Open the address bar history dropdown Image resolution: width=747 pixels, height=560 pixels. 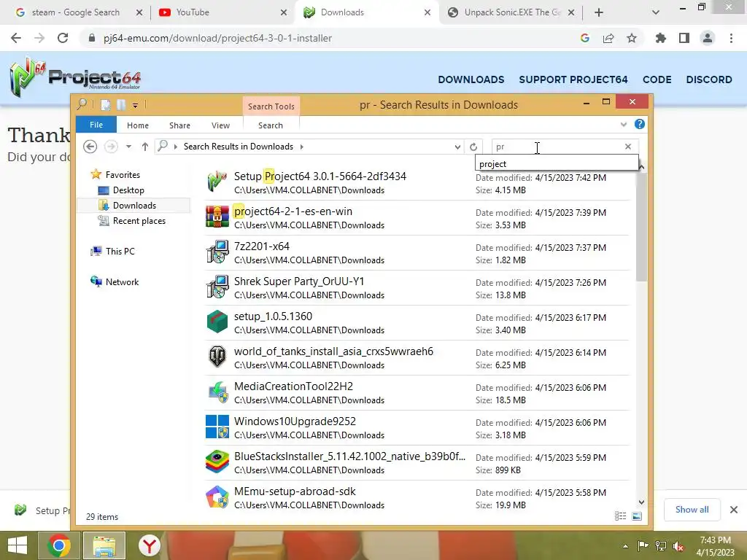457,147
